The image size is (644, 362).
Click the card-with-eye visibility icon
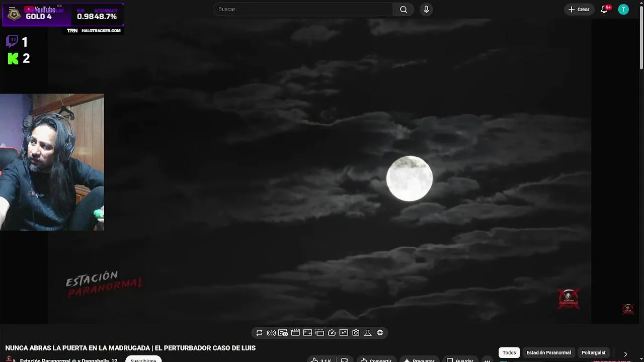(x=283, y=333)
